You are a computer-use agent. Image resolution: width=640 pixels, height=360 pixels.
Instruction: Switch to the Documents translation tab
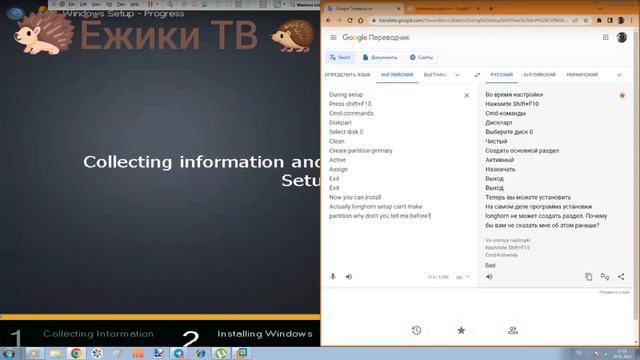coord(380,58)
